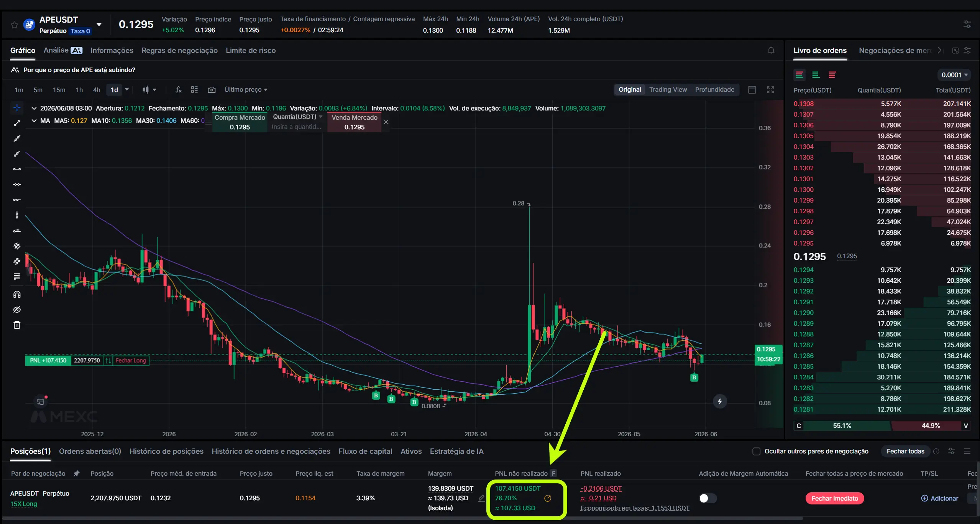
Task: Click the order book layout window icon
Action: (955, 50)
